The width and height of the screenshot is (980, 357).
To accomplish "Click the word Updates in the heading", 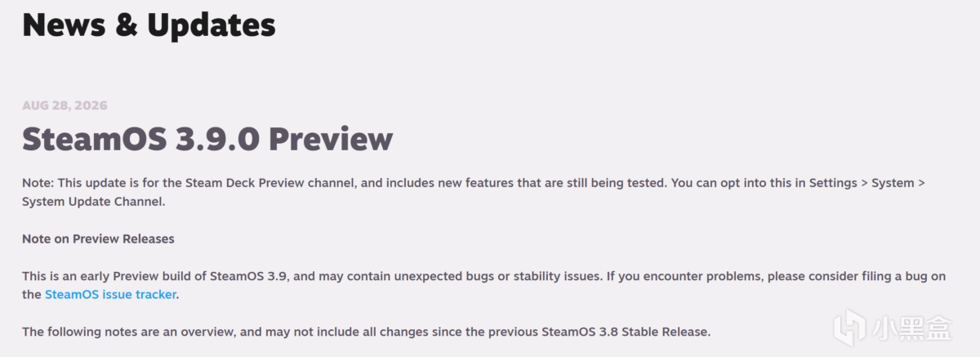I will (212, 25).
